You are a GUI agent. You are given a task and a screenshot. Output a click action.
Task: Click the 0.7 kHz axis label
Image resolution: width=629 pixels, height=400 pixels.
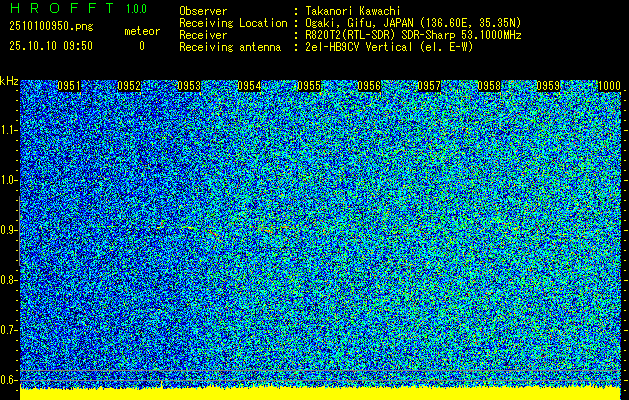tap(8, 330)
